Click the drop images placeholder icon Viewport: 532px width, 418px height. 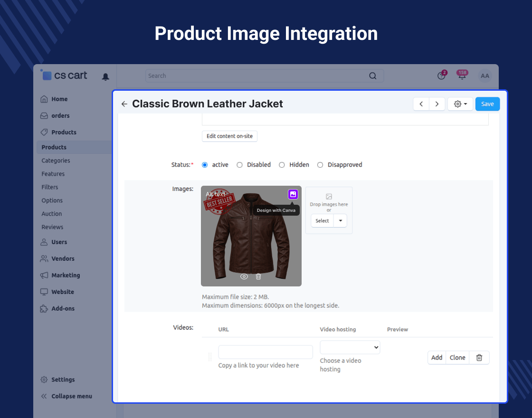[x=329, y=197]
